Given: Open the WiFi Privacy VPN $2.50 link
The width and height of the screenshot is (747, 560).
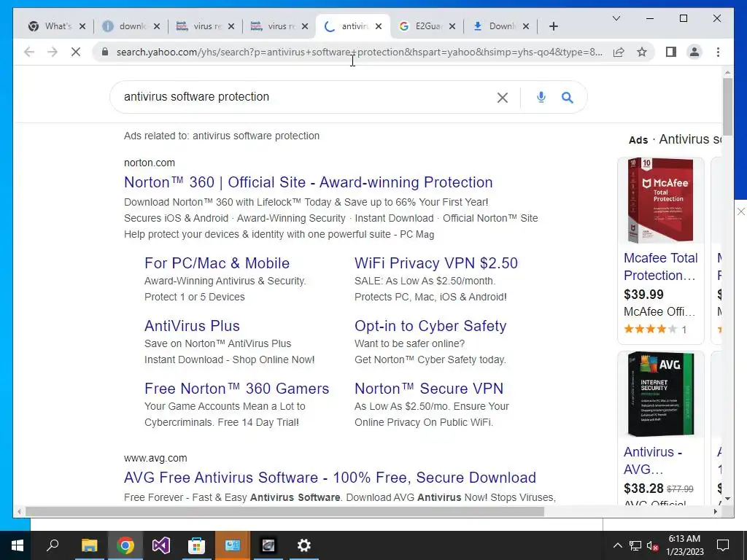Looking at the screenshot, I should (x=436, y=263).
